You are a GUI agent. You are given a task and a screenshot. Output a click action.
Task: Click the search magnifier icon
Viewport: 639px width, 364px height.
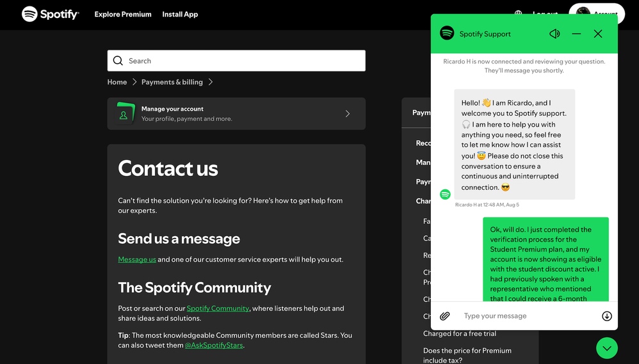click(118, 61)
